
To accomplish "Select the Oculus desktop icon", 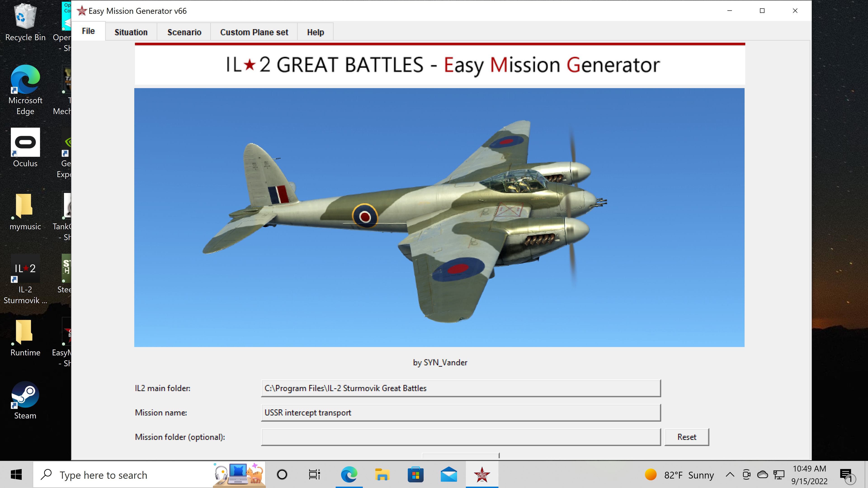I will pyautogui.click(x=25, y=148).
